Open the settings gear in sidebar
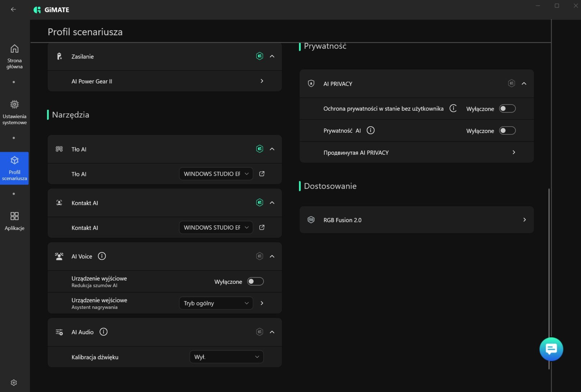The height and width of the screenshot is (392, 581). point(14,383)
